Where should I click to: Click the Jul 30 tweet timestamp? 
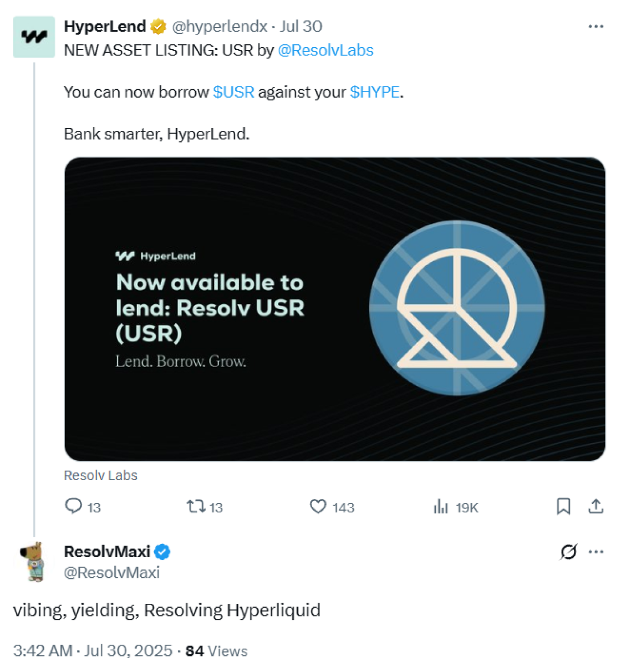[x=301, y=26]
